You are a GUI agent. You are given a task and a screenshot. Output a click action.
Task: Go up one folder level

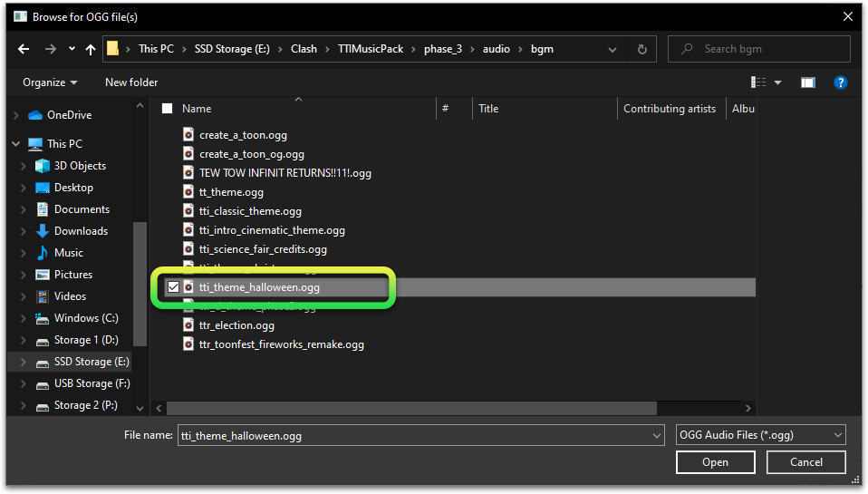point(91,49)
